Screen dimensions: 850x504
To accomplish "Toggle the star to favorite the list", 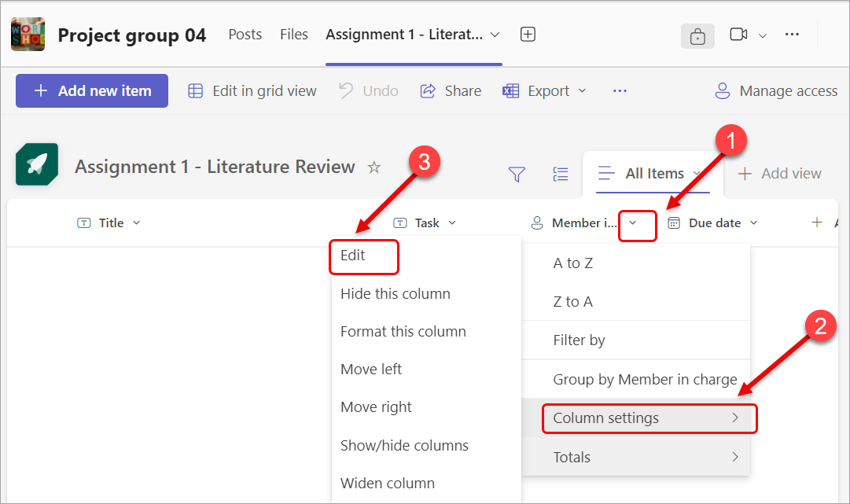I will (x=374, y=167).
